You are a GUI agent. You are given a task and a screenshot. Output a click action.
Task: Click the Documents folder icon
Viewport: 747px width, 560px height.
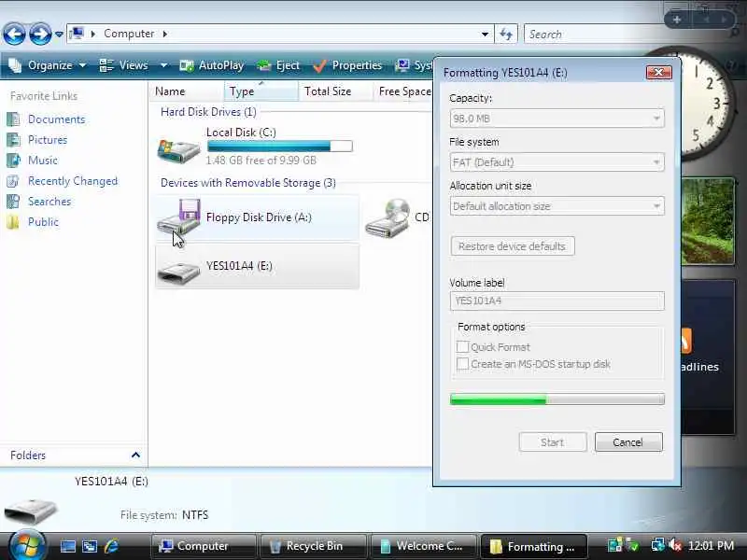pyautogui.click(x=13, y=119)
